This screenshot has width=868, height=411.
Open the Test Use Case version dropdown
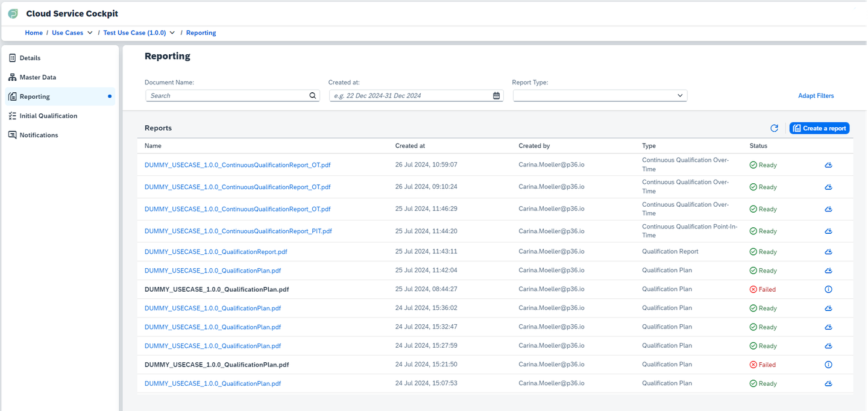coord(172,33)
